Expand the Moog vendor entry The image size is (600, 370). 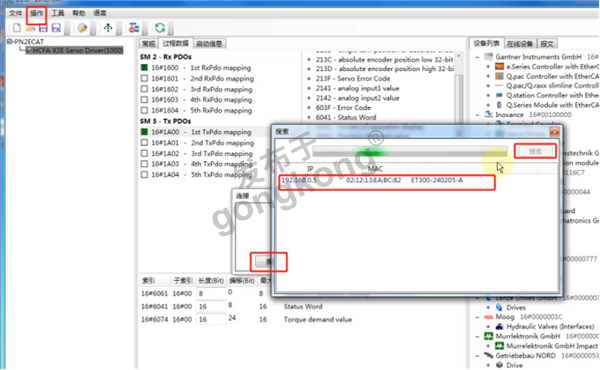click(477, 317)
